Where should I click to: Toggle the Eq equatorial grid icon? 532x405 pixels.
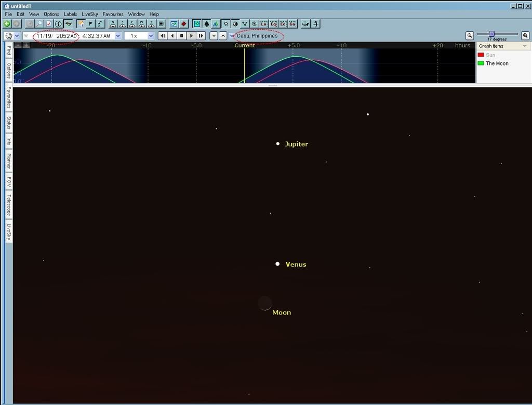point(273,24)
